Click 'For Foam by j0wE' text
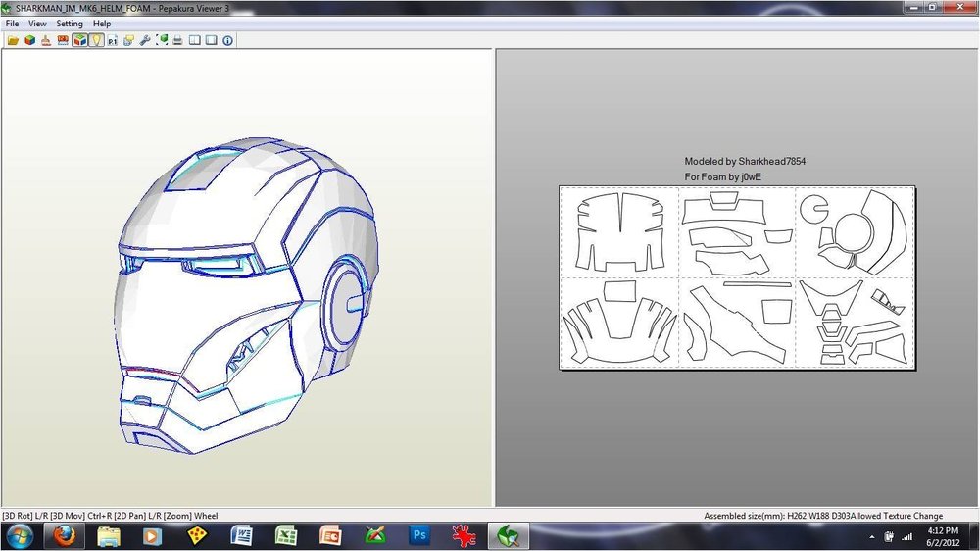Screen dimensions: 980x551 click(x=722, y=177)
